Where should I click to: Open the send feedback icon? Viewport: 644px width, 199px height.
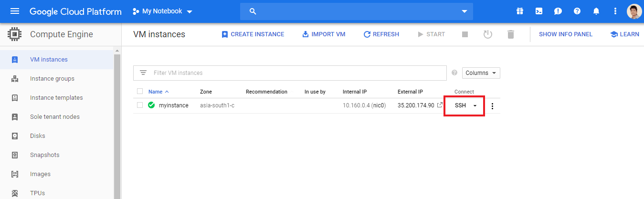coord(558,11)
